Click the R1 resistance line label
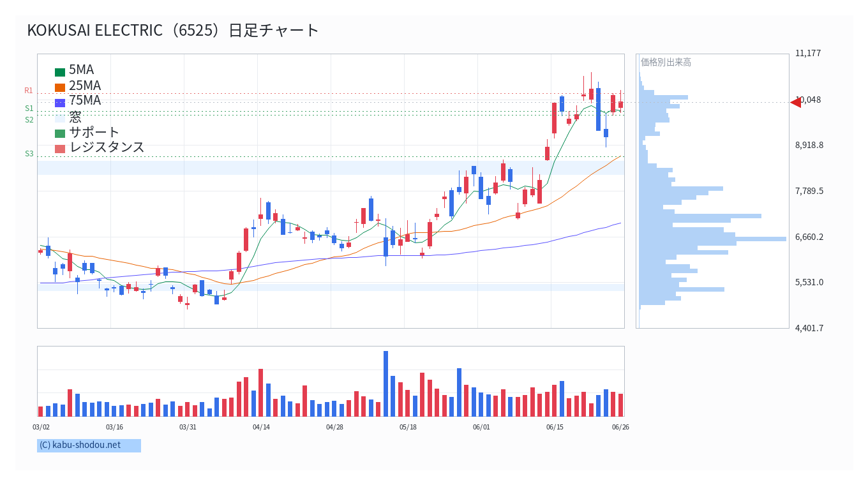The image size is (868, 485). click(29, 91)
